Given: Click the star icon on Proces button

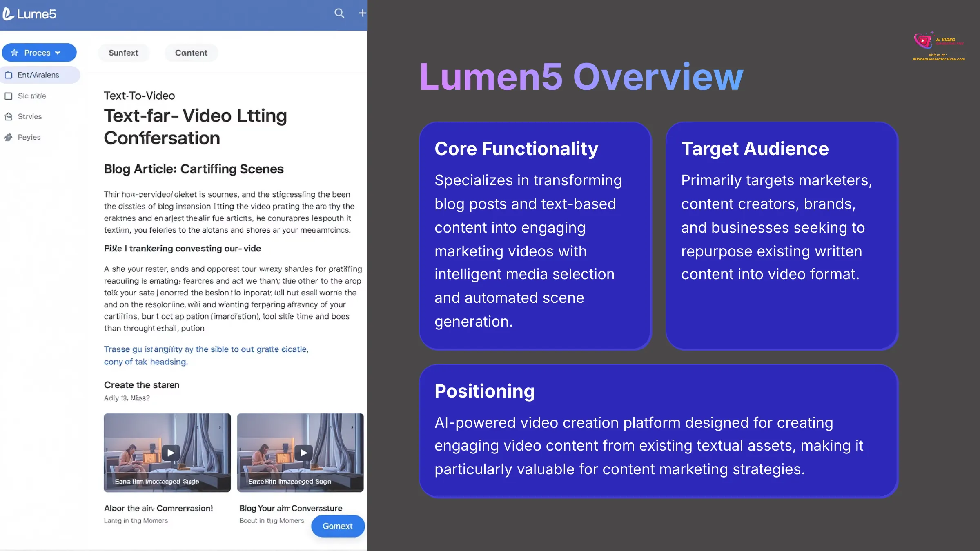Looking at the screenshot, I should (15, 53).
